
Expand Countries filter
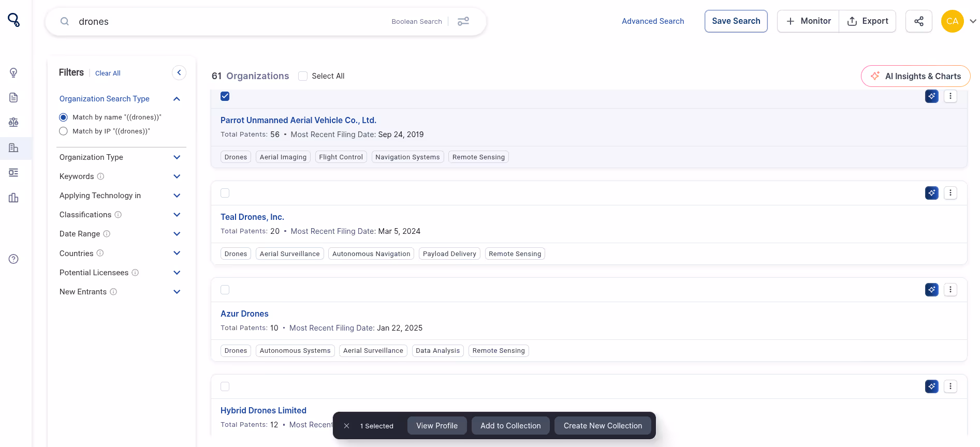pyautogui.click(x=177, y=253)
